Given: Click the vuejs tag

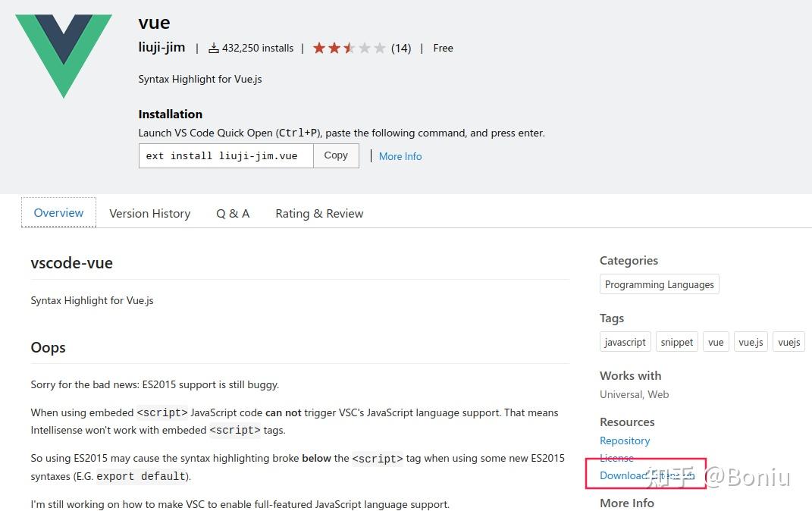Looking at the screenshot, I should coord(788,342).
